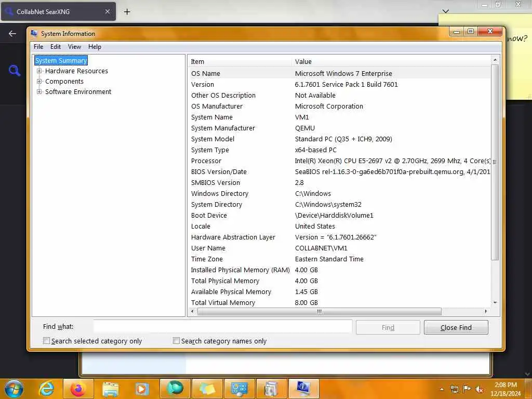Open Action Center flag tray icon
Viewport: 532px width, 399px height.
pyautogui.click(x=467, y=389)
